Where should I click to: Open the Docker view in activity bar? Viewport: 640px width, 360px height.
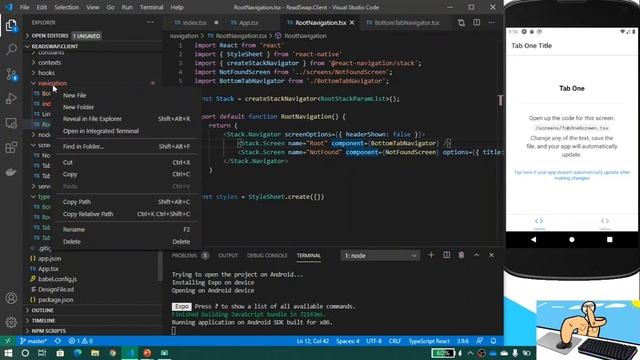(x=11, y=172)
